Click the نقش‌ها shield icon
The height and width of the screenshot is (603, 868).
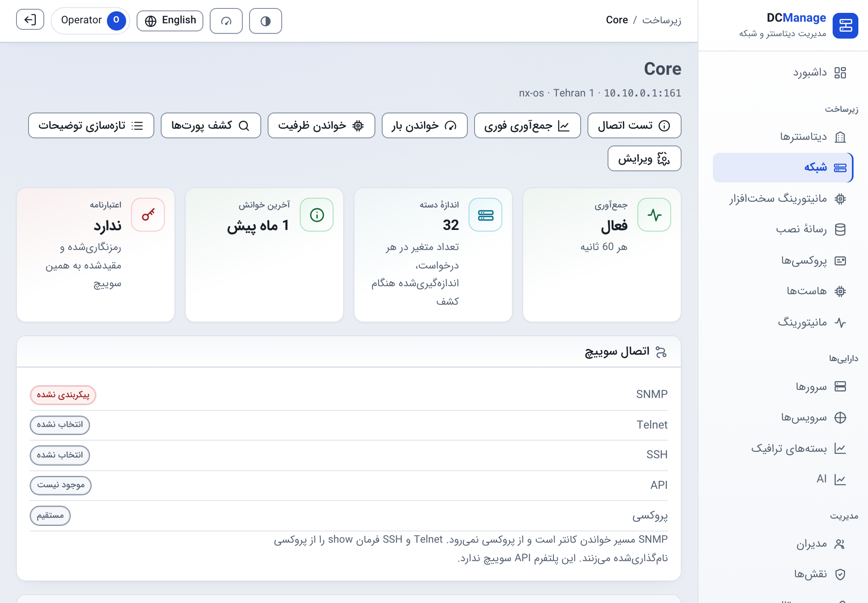[840, 574]
